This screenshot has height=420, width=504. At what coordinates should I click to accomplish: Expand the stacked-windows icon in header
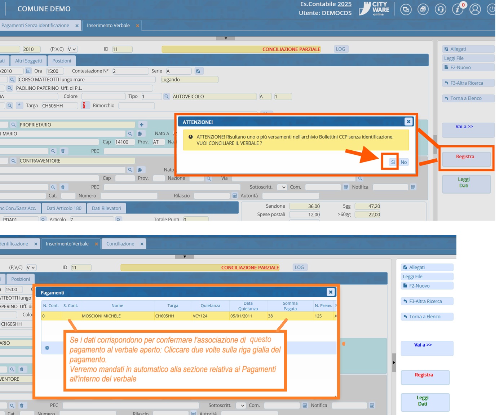tap(406, 9)
